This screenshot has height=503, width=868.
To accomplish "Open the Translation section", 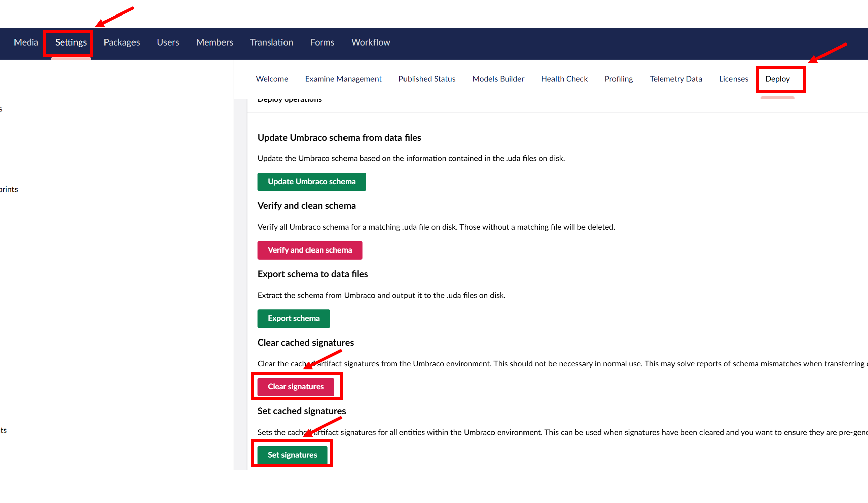I will pyautogui.click(x=271, y=42).
